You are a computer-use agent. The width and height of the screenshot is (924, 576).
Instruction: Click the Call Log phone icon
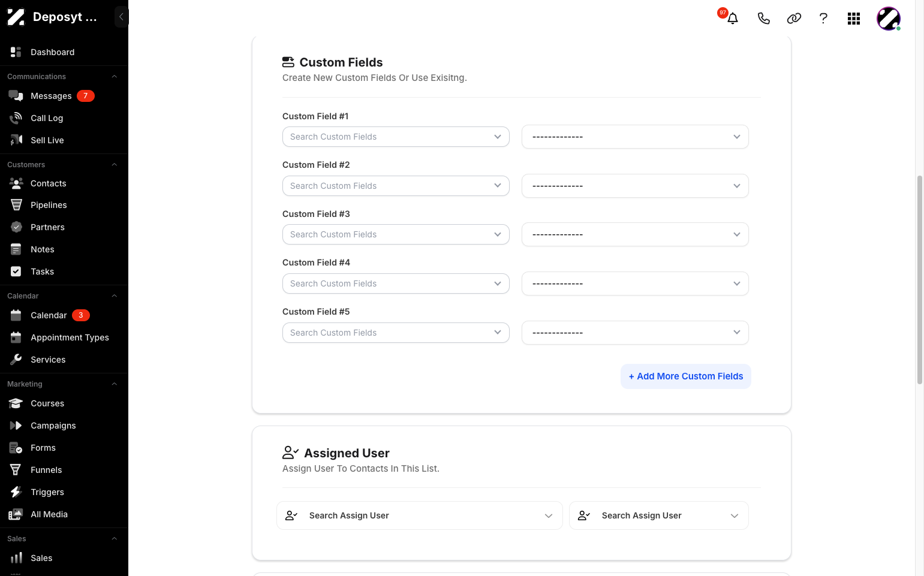coord(16,118)
